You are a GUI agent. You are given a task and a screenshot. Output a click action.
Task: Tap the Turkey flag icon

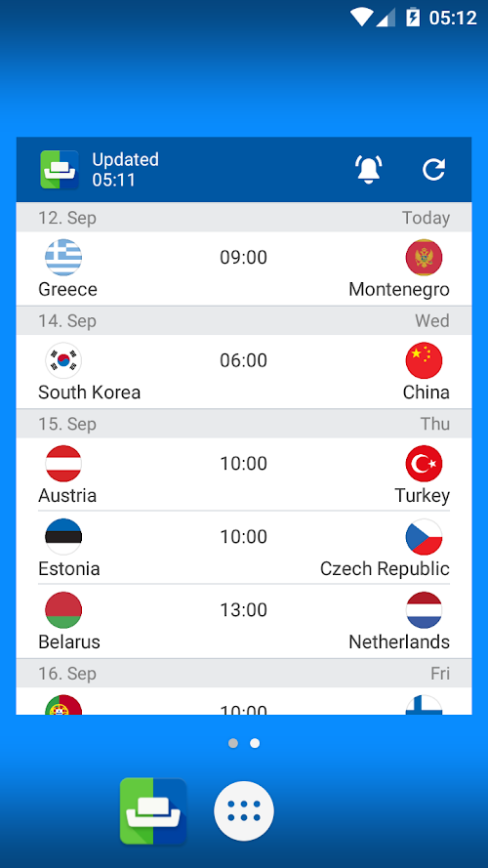(424, 464)
